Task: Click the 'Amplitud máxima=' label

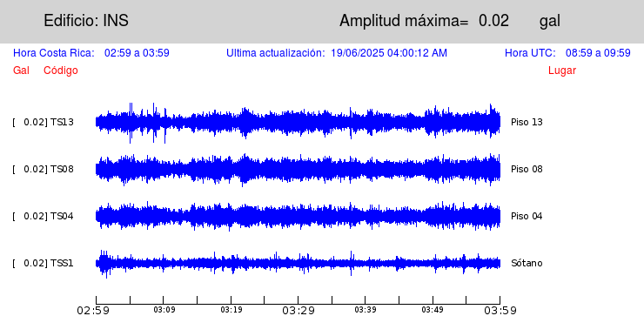Action: pos(404,21)
